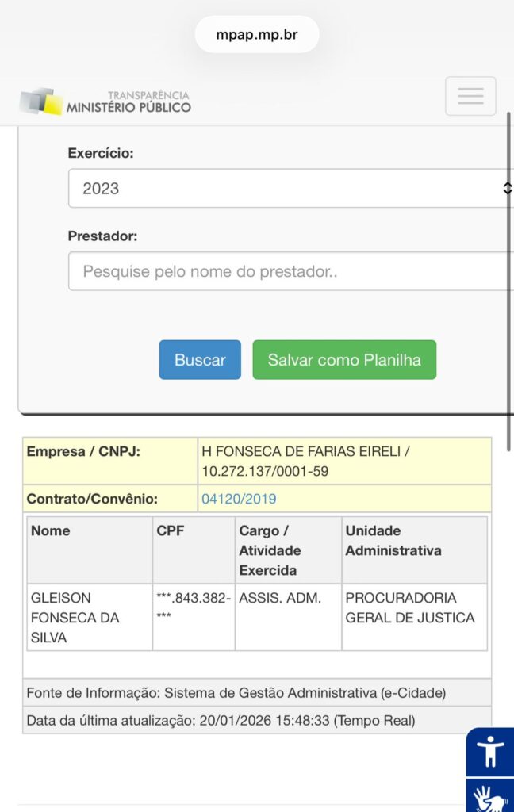Click the dropdown arrows beside 2023
This screenshot has width=514, height=812.
[x=507, y=189]
